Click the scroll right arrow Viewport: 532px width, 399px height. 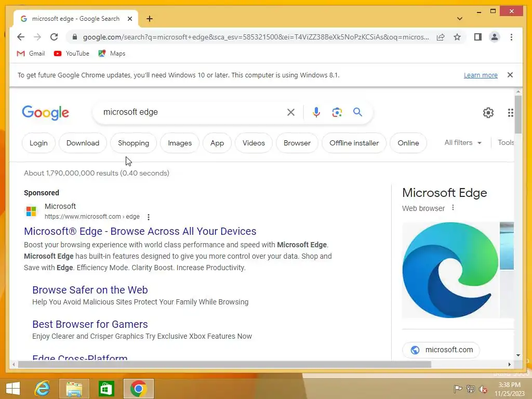[x=509, y=364]
